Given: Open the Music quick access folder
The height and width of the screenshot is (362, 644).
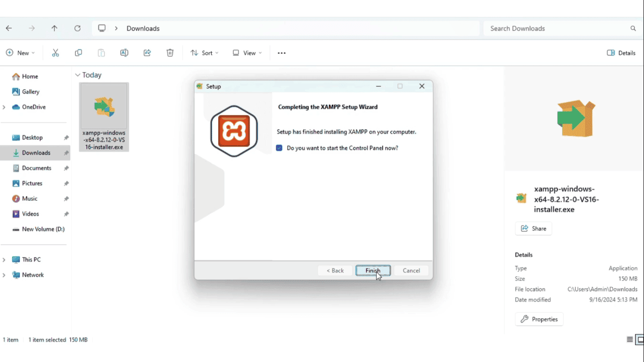Looking at the screenshot, I should pyautogui.click(x=29, y=198).
